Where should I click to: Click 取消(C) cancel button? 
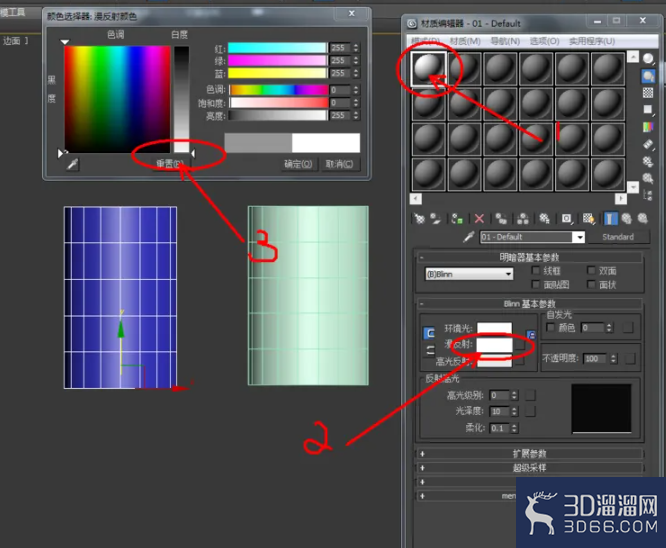coord(339,164)
